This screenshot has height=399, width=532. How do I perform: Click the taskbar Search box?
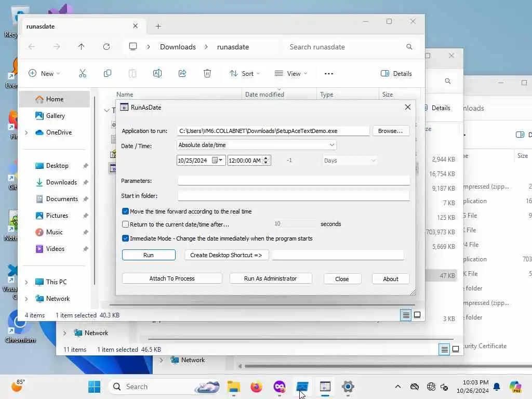[x=165, y=387]
